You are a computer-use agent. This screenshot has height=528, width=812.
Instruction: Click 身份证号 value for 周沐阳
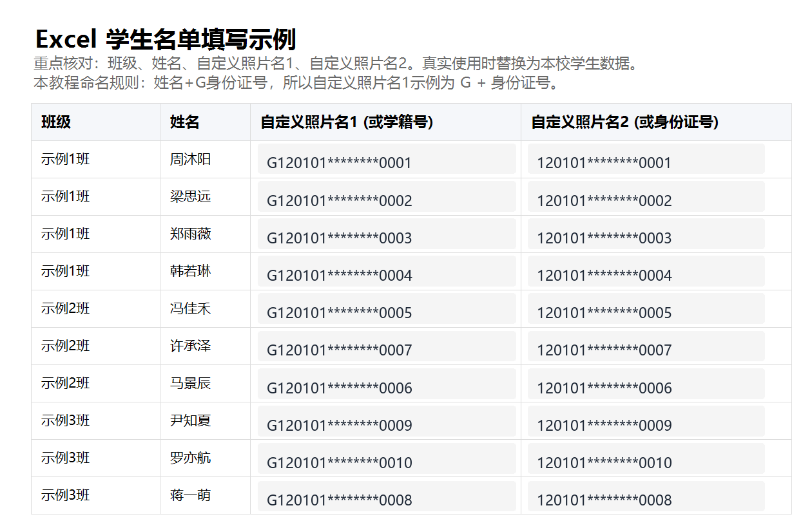point(646,159)
